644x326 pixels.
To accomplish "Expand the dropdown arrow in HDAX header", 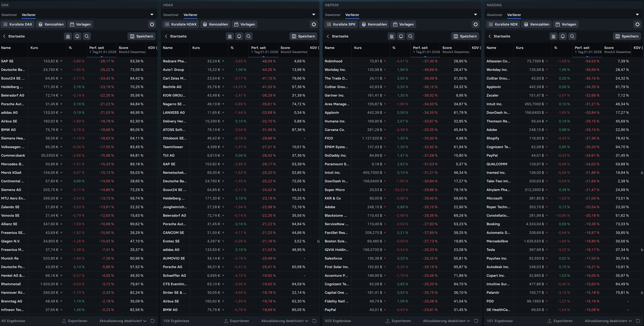I will click(x=314, y=15).
